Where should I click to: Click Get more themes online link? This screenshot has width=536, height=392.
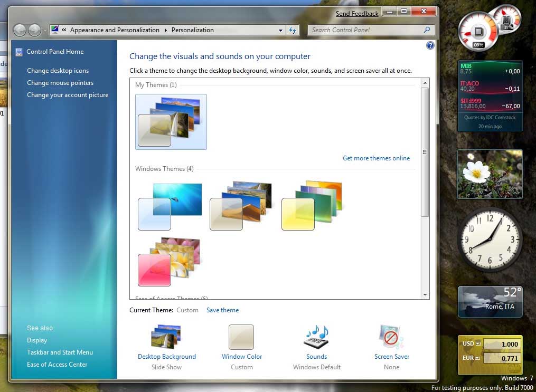point(376,158)
